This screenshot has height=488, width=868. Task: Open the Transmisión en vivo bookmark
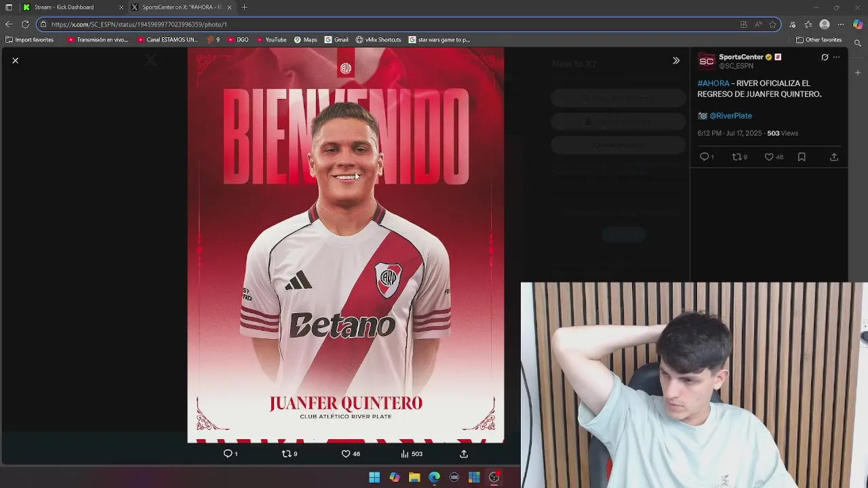98,40
